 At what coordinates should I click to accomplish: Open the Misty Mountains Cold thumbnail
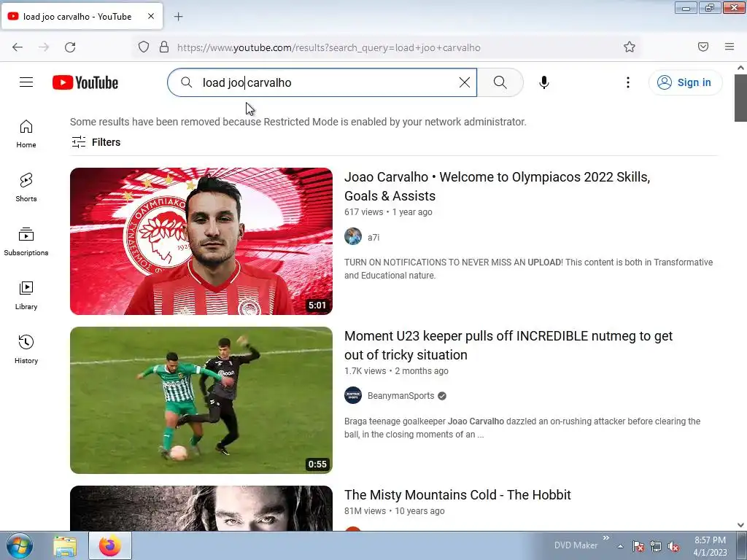(x=201, y=508)
